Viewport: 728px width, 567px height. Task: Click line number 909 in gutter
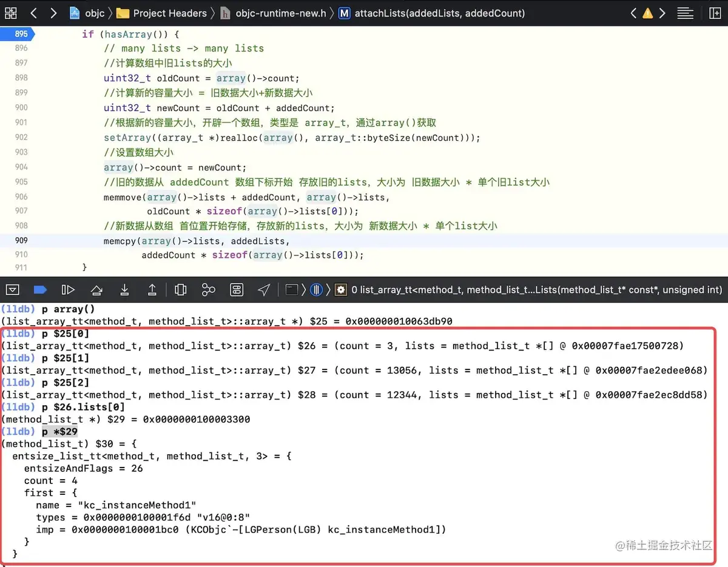[x=21, y=241]
